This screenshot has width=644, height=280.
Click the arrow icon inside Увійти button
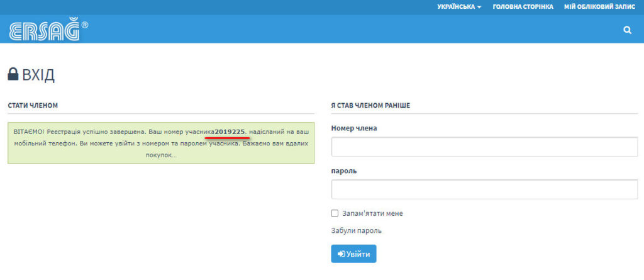pyautogui.click(x=341, y=254)
